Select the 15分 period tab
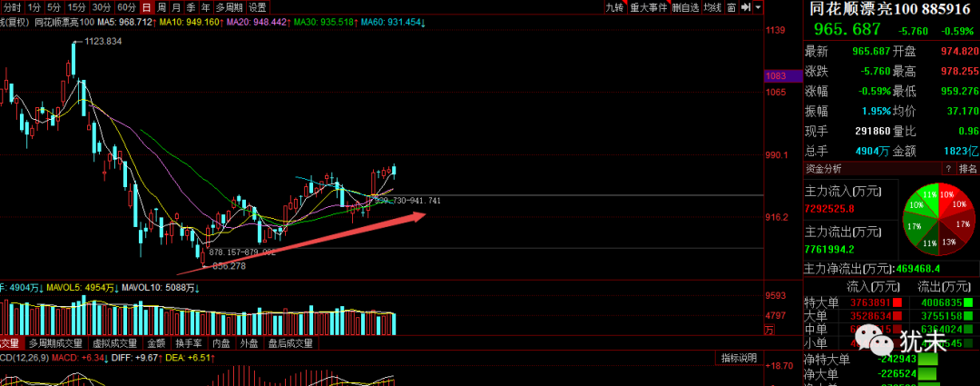This screenshot has width=980, height=386. click(x=77, y=7)
